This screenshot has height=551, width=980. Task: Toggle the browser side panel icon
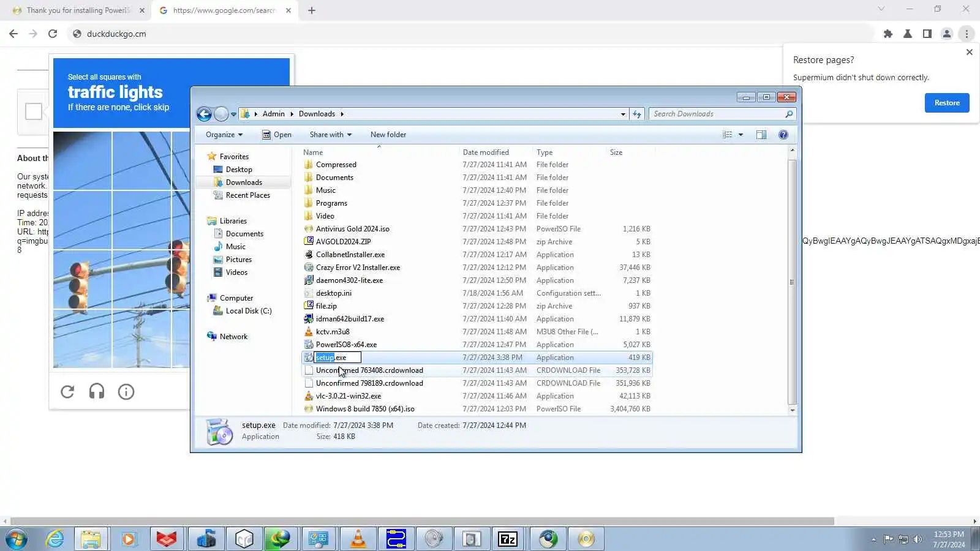coord(927,34)
